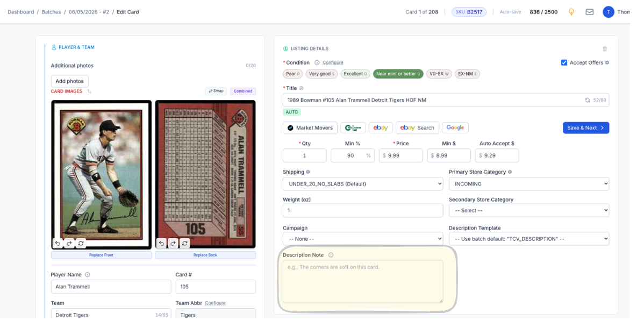Viewport: 644px width, 328px height.
Task: Select the EX-NM condition chip
Action: (467, 74)
